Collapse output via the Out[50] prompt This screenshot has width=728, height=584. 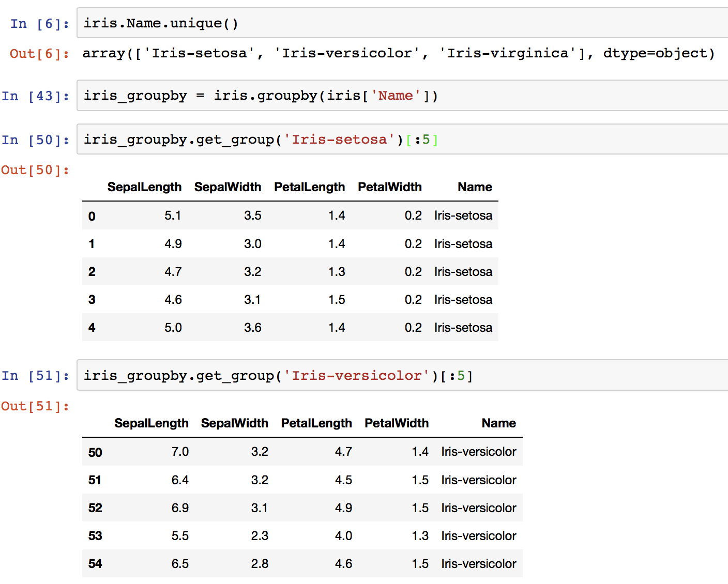point(35,170)
